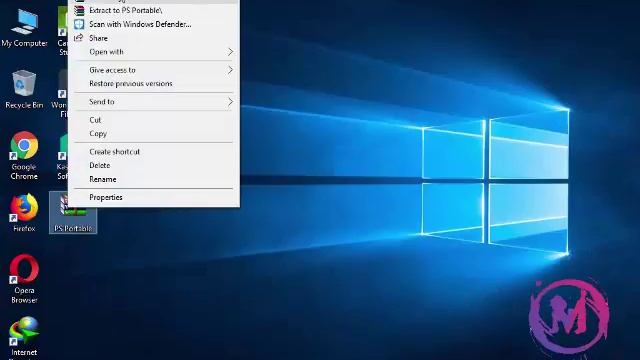Click the Share arrow icon in menu
The height and width of the screenshot is (360, 640).
click(78, 38)
